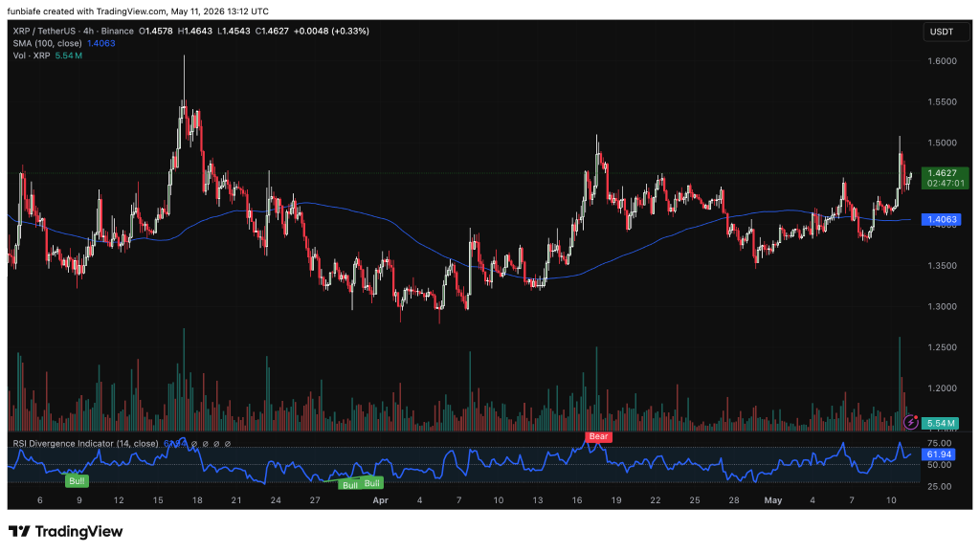Select the SMA (100, close) indicator label

[48, 43]
